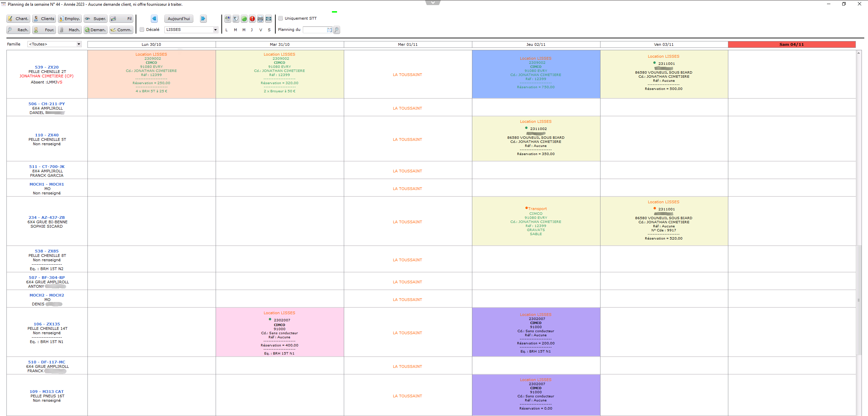Click the phone synchronization icon

[228, 19]
